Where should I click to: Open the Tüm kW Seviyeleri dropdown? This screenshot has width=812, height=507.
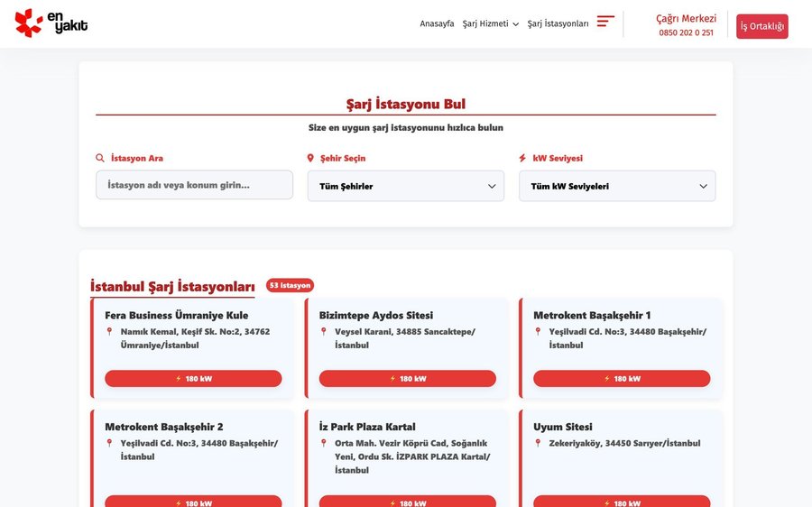(617, 186)
